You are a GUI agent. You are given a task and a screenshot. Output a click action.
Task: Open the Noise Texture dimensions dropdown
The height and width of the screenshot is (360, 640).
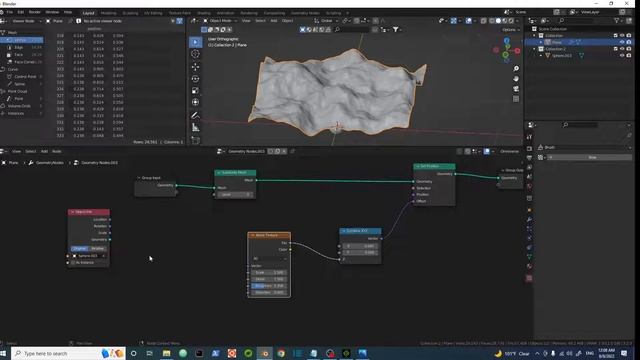(269, 259)
